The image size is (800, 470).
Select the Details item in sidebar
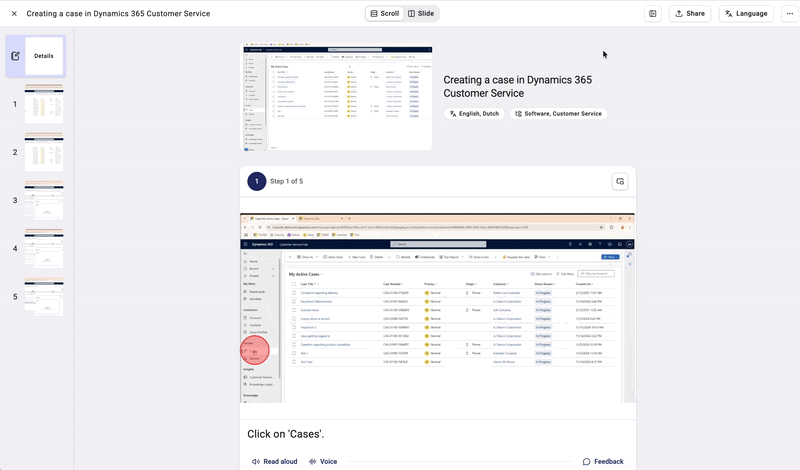pyautogui.click(x=36, y=56)
